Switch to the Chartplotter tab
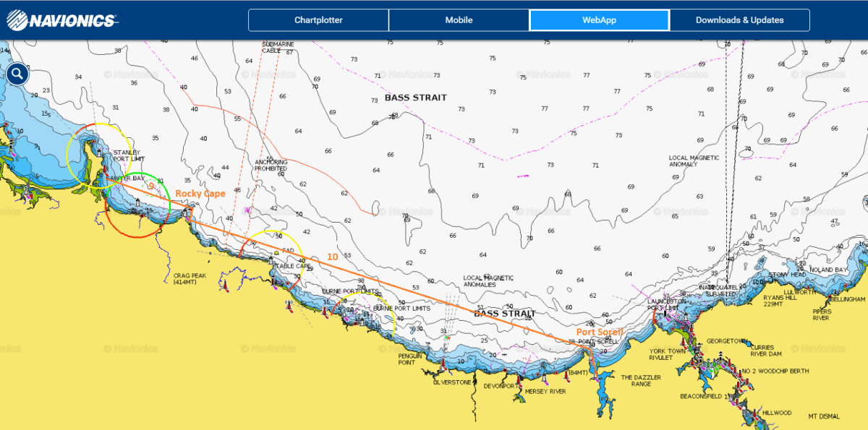This screenshot has width=868, height=430. (x=318, y=20)
